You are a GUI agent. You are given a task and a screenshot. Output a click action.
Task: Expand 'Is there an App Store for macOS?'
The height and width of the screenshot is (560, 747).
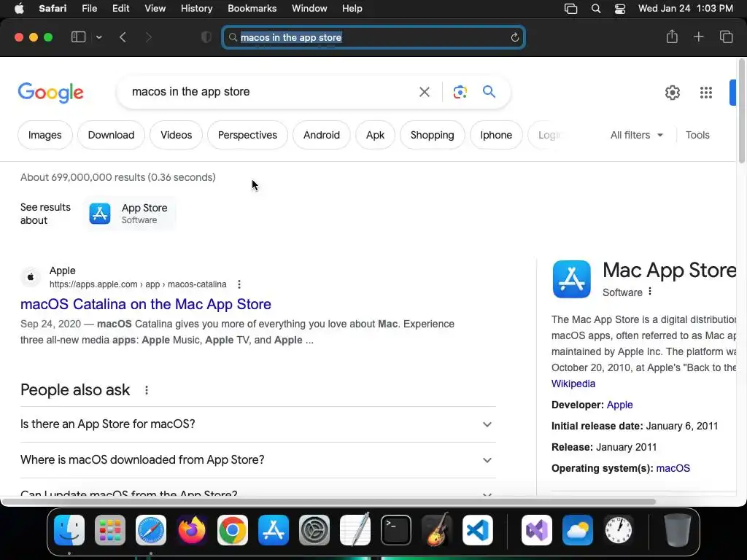coord(258,424)
